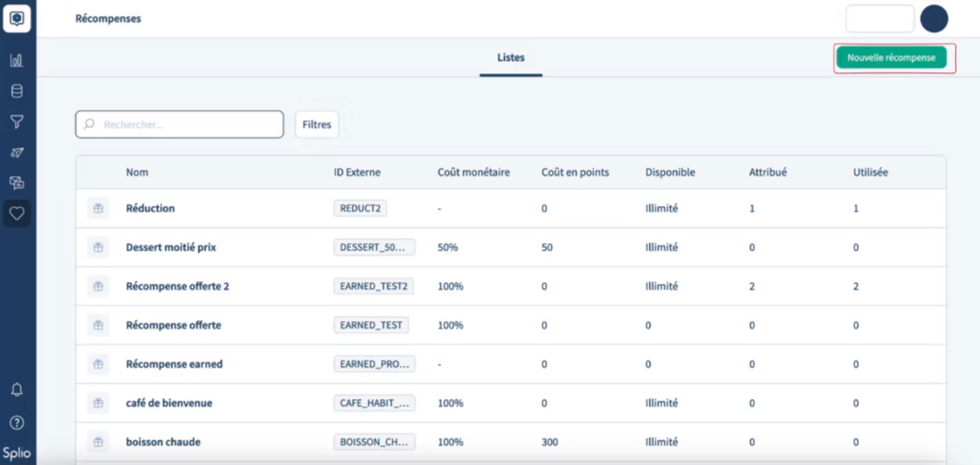The width and height of the screenshot is (980, 465).
Task: Click the database icon in sidebar
Action: pos(17,91)
